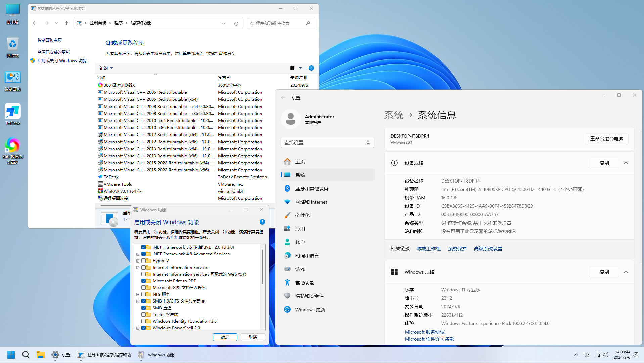The height and width of the screenshot is (363, 644).
Task: Check the Telnet 客户端 checkbox
Action: pos(144,315)
